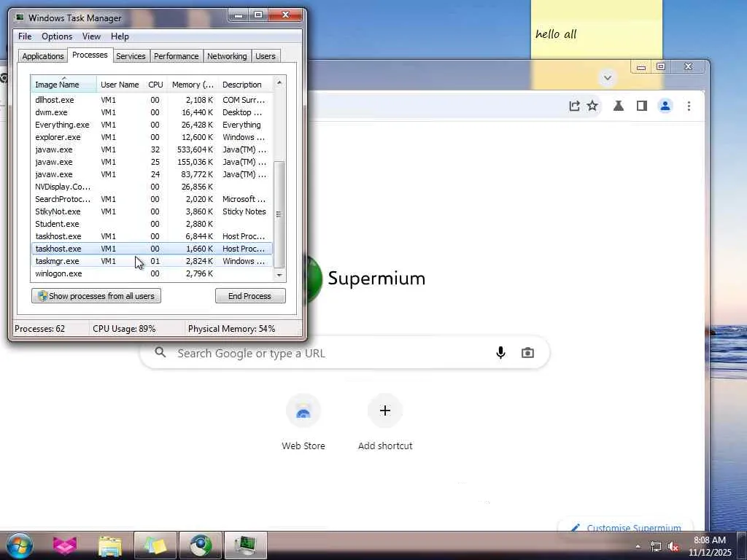Click the 'hello all' sticky note text
This screenshot has height=560, width=747.
(556, 34)
